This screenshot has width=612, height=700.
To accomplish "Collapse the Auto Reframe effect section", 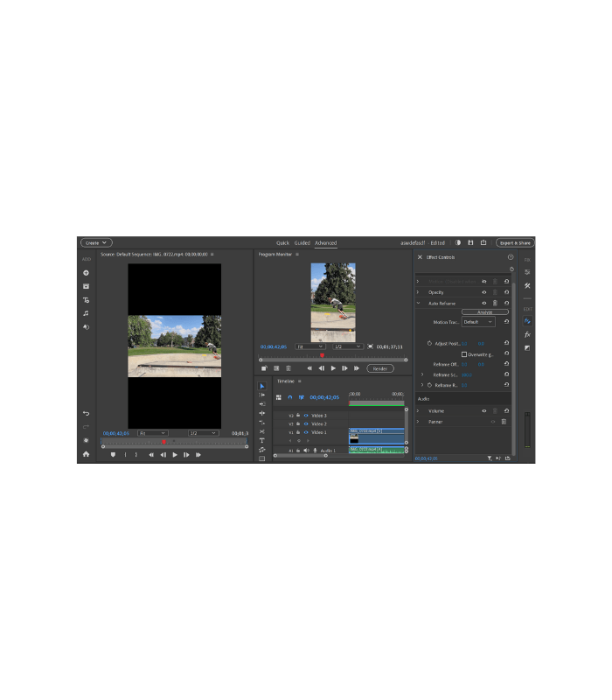I will (418, 303).
